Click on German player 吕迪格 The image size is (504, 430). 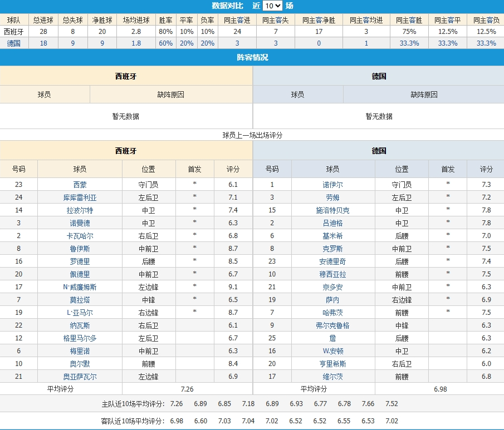[332, 223]
